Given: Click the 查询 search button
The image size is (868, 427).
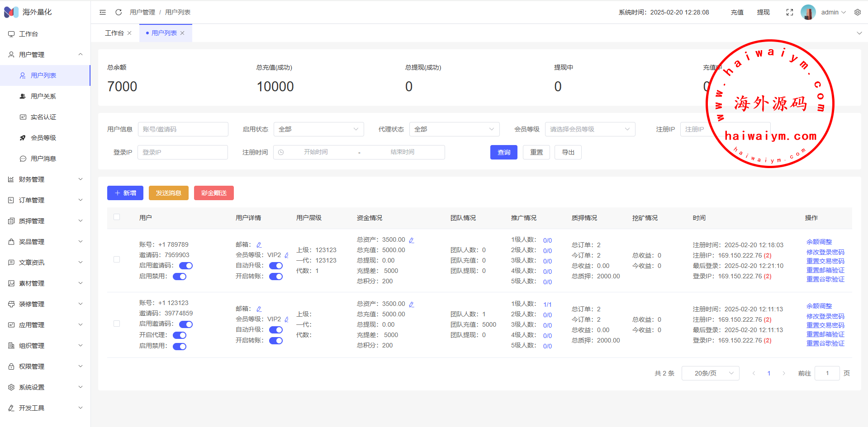Looking at the screenshot, I should [x=503, y=152].
